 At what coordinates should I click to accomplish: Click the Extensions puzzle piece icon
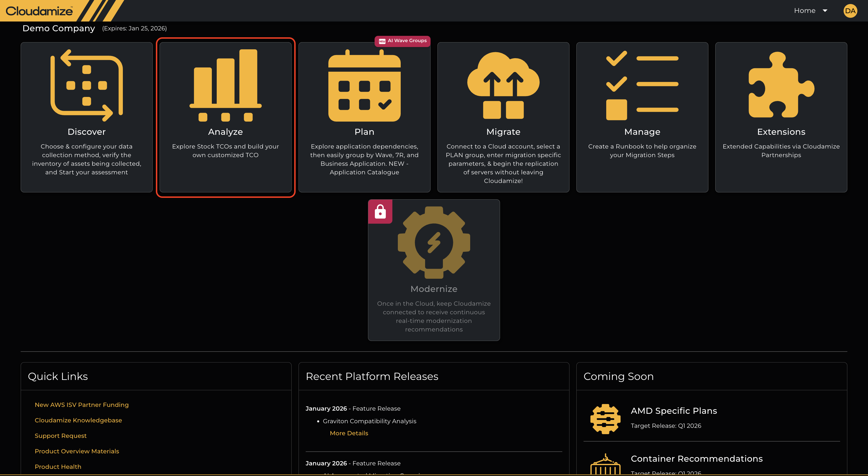click(x=781, y=85)
